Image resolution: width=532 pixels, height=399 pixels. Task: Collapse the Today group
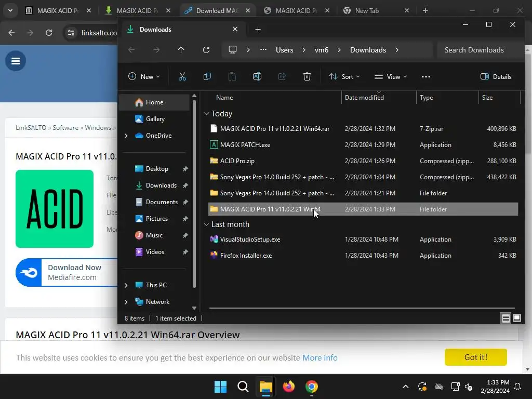[x=206, y=114]
